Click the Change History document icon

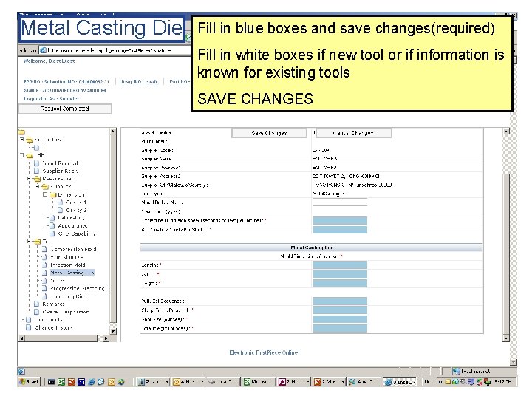29,327
